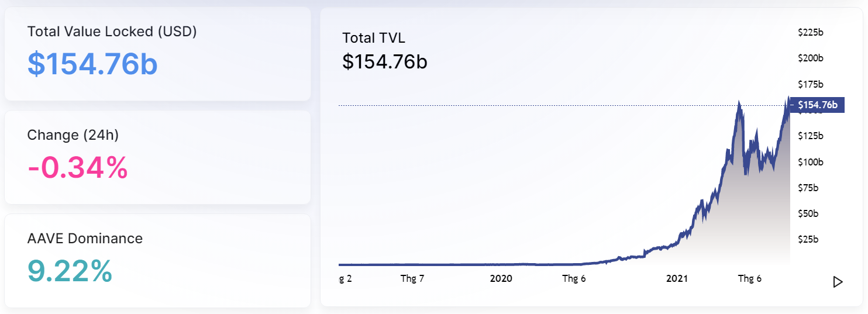Click the blue $154.76b Total Value Locked figure
Viewport: 868px width, 314px height.
coord(92,64)
